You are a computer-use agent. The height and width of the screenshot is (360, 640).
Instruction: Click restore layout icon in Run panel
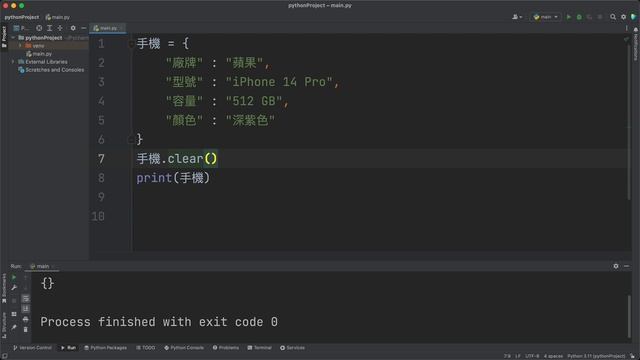(14, 314)
